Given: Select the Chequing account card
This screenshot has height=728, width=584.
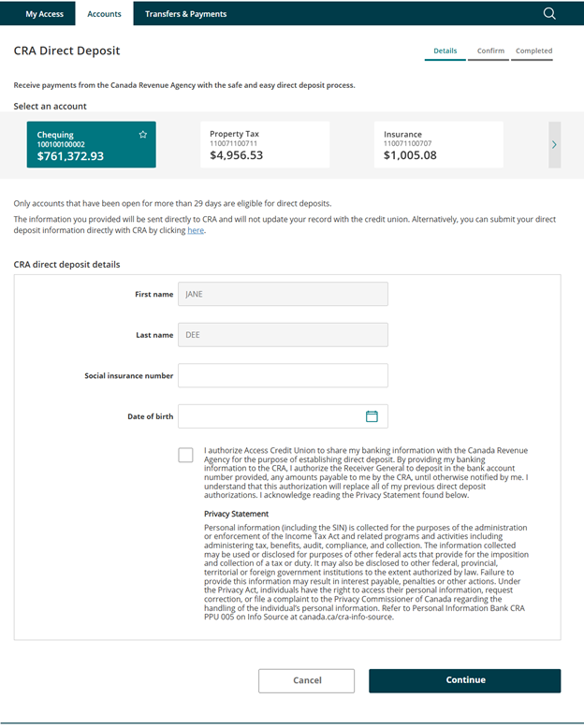Looking at the screenshot, I should tap(91, 145).
